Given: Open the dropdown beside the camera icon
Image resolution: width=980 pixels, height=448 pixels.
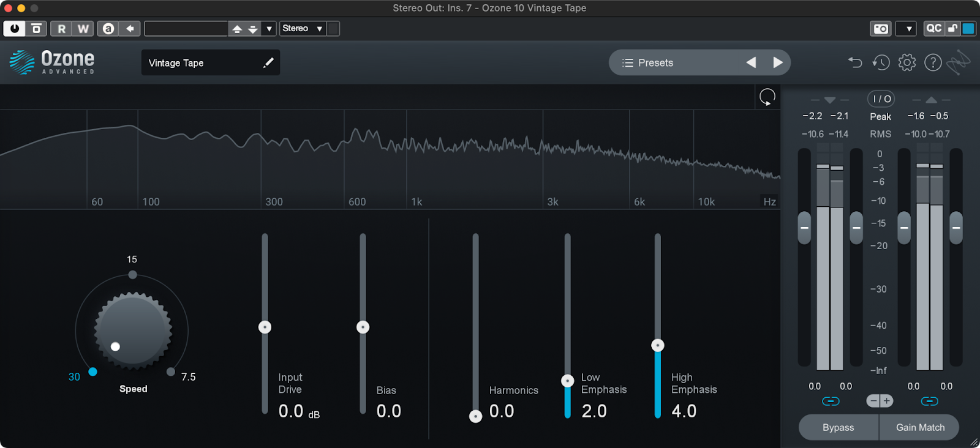Looking at the screenshot, I should [x=906, y=29].
